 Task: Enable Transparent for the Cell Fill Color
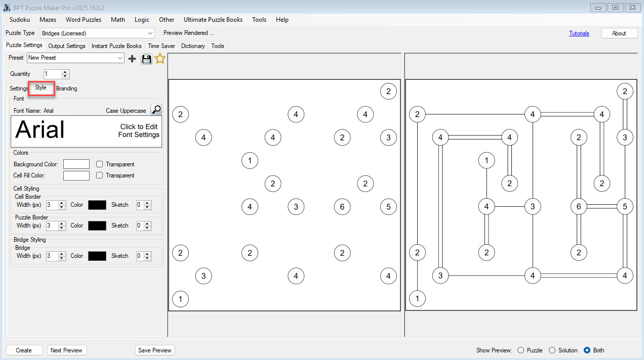pos(99,175)
